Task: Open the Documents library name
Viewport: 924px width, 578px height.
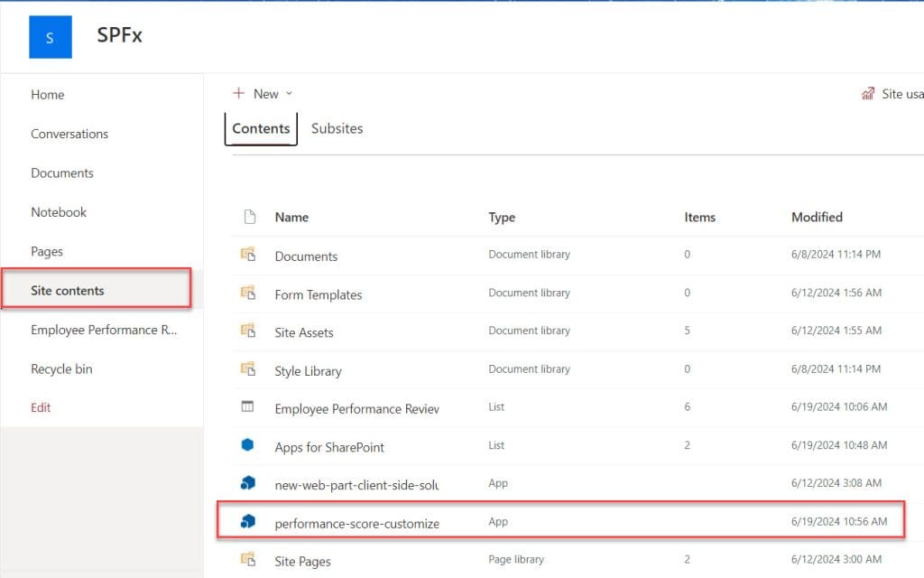Action: click(307, 256)
